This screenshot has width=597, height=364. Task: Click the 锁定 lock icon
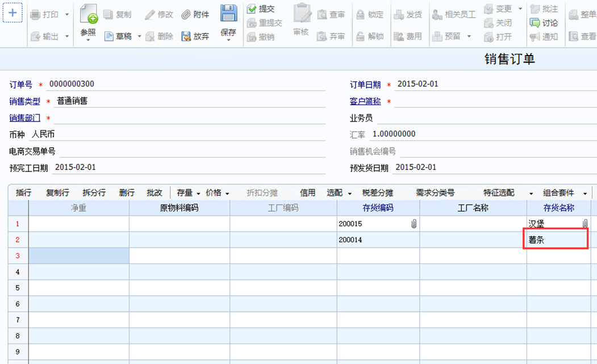[360, 15]
